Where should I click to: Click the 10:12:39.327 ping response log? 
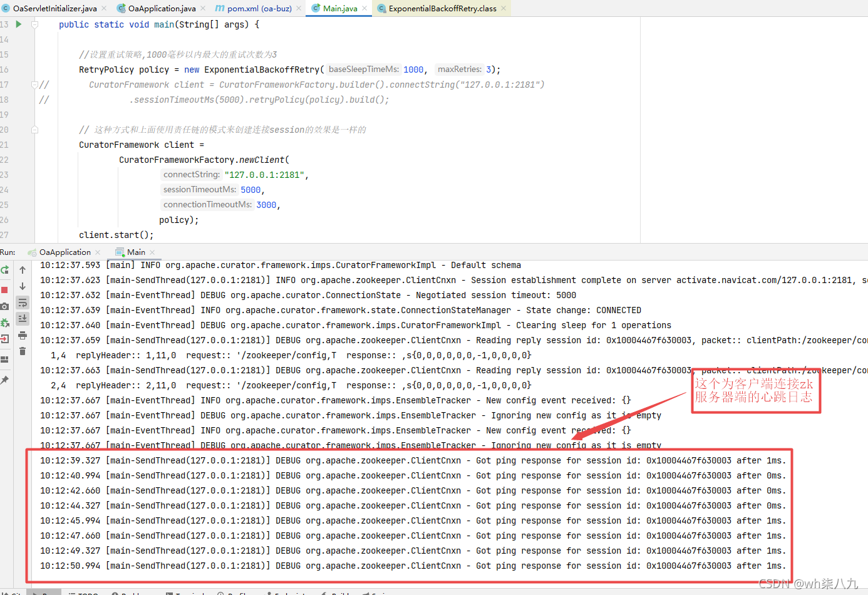point(413,460)
